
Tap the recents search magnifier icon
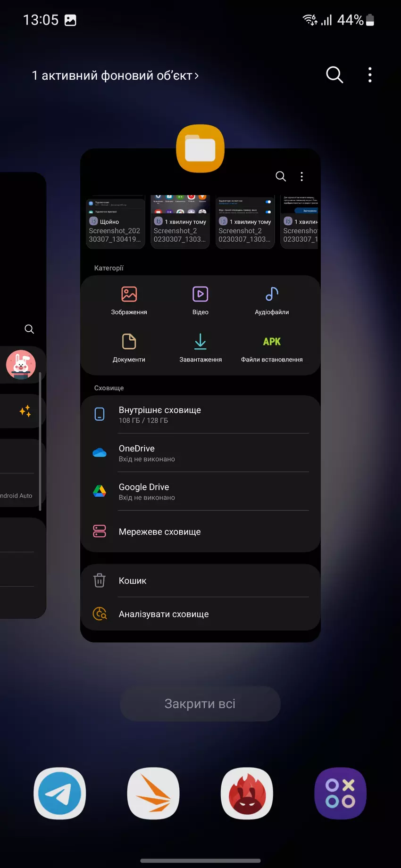tap(334, 74)
